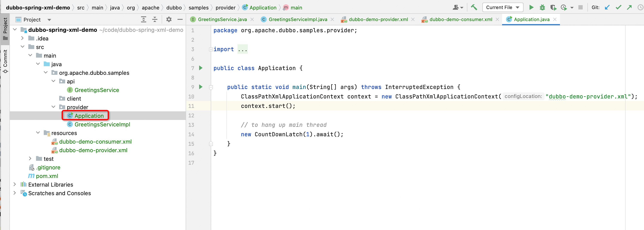The image size is (644, 230).
Task: Start debugging with the bug icon
Action: pyautogui.click(x=542, y=8)
